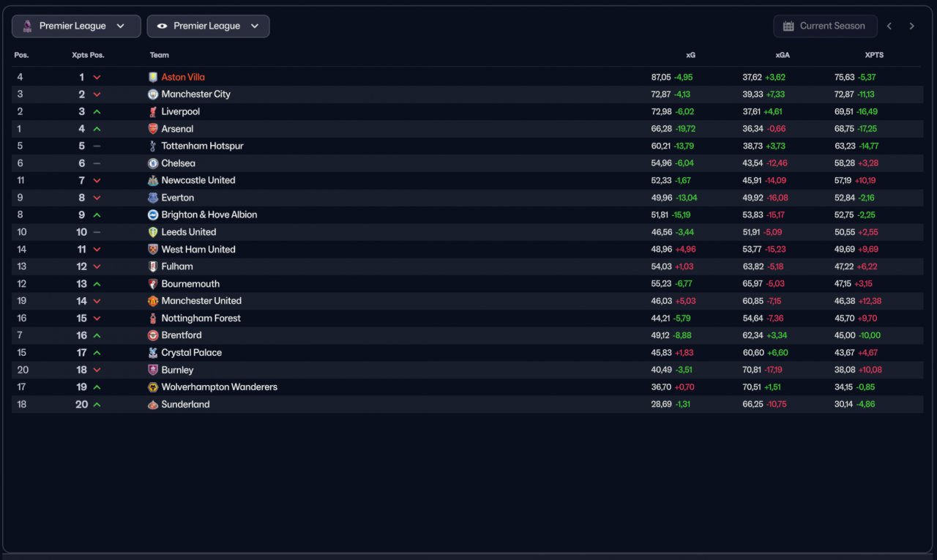Click the Newcastle United club crest
Screen dimensions: 937x560
click(153, 180)
